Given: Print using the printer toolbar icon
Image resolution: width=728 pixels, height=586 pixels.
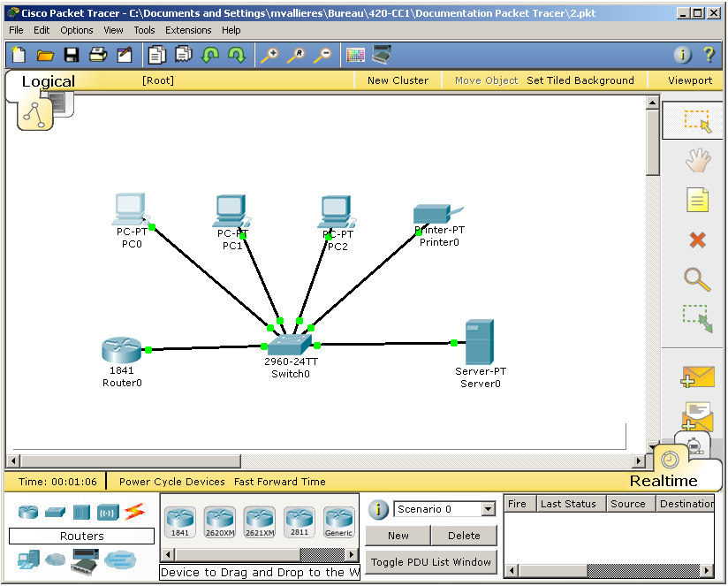Looking at the screenshot, I should [x=98, y=55].
